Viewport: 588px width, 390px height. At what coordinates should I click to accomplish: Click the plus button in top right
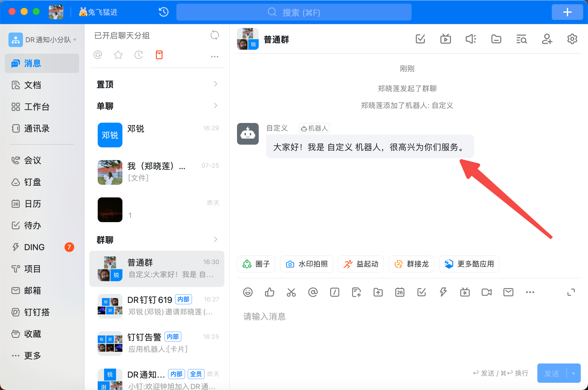(567, 12)
